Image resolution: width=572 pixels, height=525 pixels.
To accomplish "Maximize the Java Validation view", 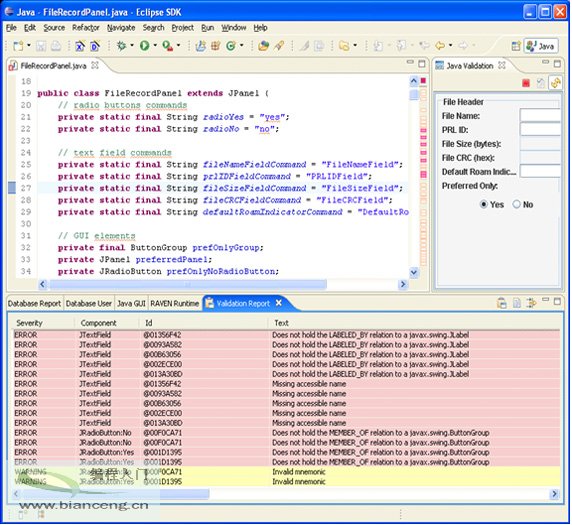I will pos(557,64).
